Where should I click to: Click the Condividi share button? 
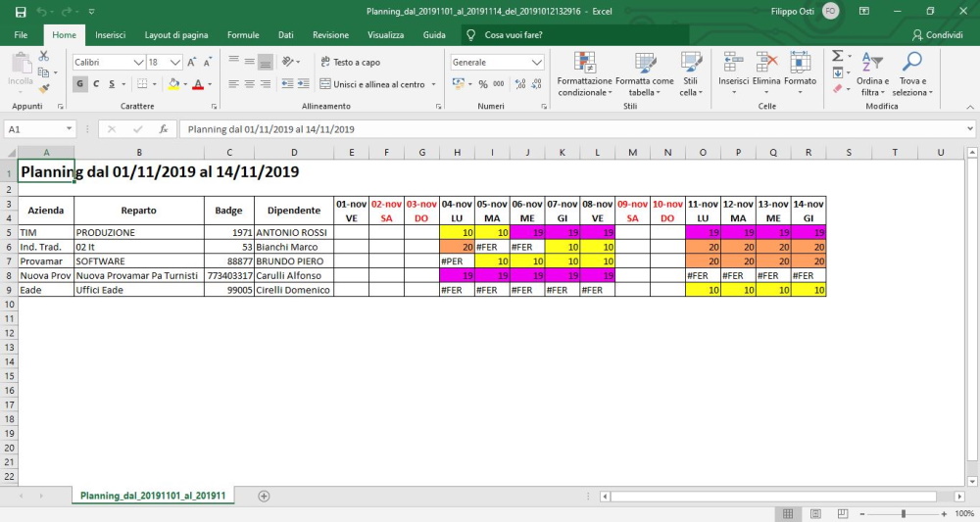[x=938, y=35]
